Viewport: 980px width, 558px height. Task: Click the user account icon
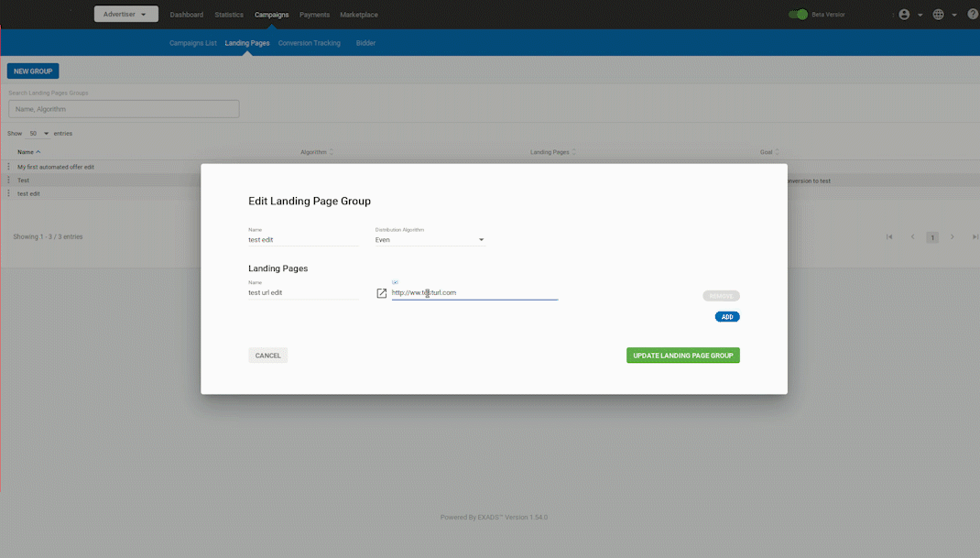pos(904,15)
